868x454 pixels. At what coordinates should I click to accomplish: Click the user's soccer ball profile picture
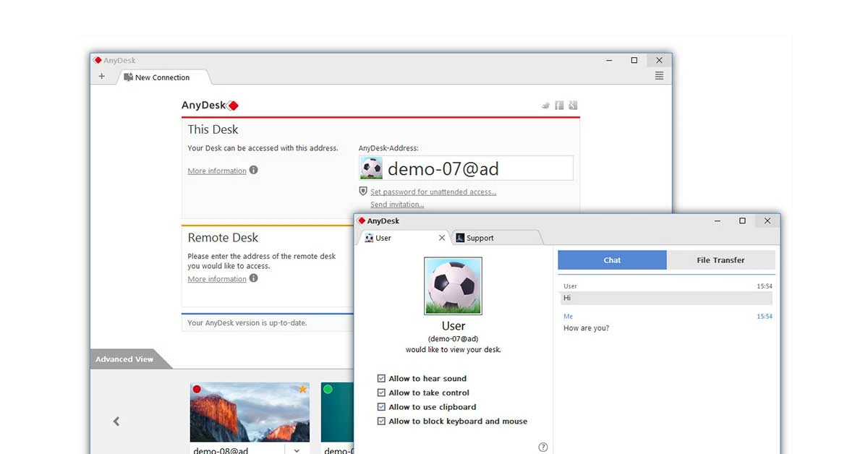tap(453, 285)
